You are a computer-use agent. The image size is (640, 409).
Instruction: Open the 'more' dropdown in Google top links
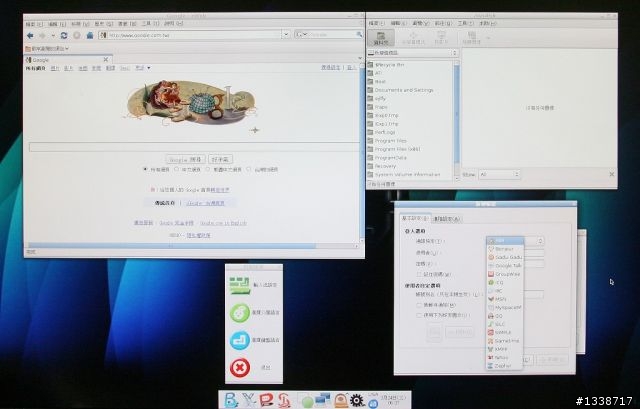click(x=142, y=68)
